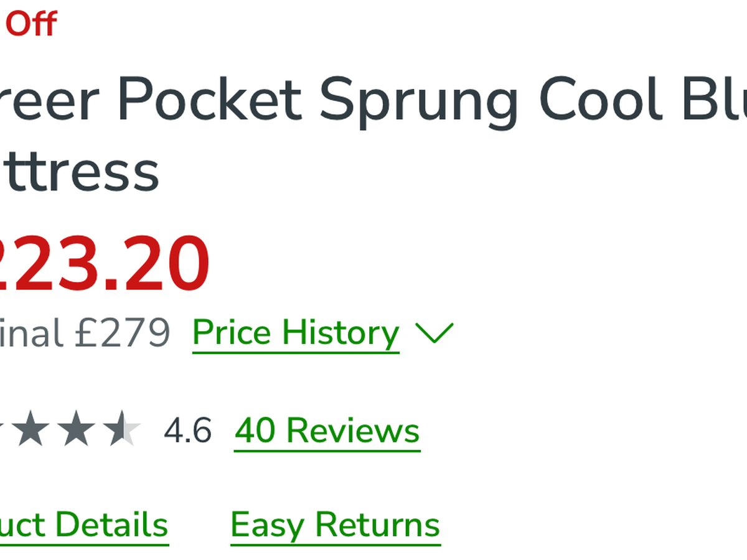Go to the Product Details link

tap(84, 525)
